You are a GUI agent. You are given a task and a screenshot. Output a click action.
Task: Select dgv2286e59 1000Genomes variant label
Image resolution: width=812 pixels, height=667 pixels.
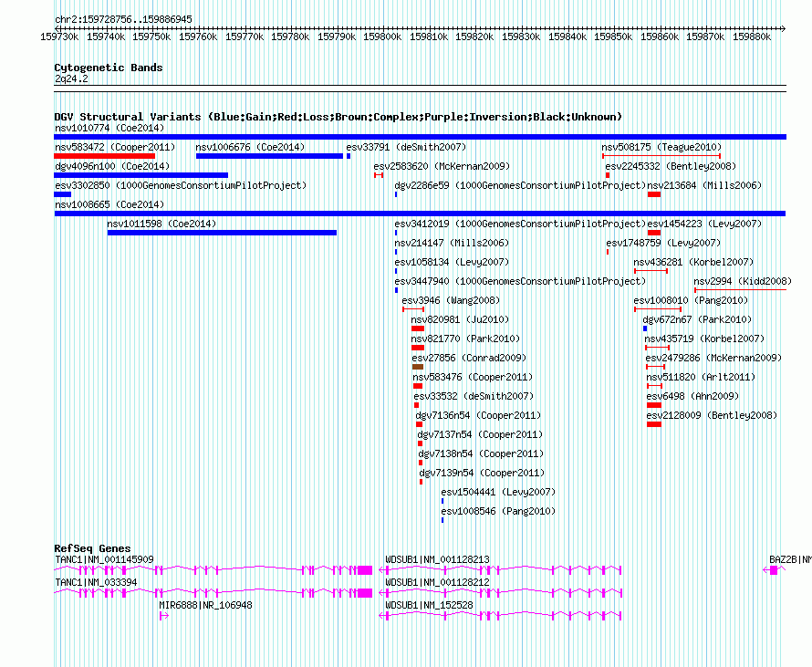click(520, 185)
